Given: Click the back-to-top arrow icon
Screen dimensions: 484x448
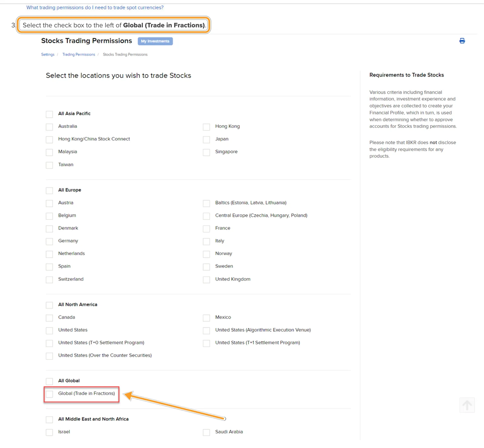Looking at the screenshot, I should click(x=467, y=405).
